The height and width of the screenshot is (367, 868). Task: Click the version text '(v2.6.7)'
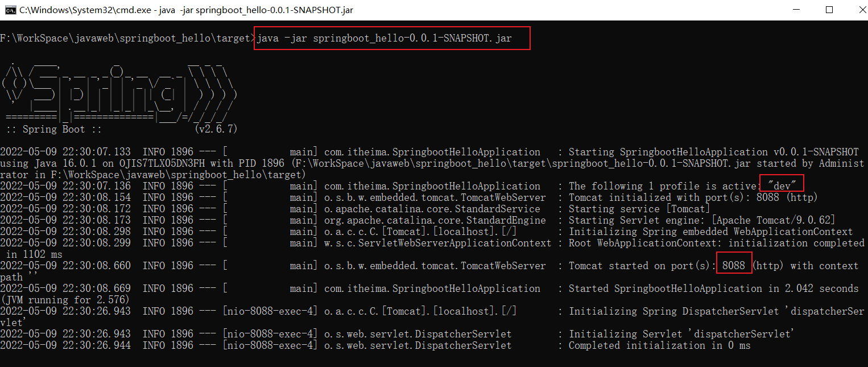(x=216, y=129)
